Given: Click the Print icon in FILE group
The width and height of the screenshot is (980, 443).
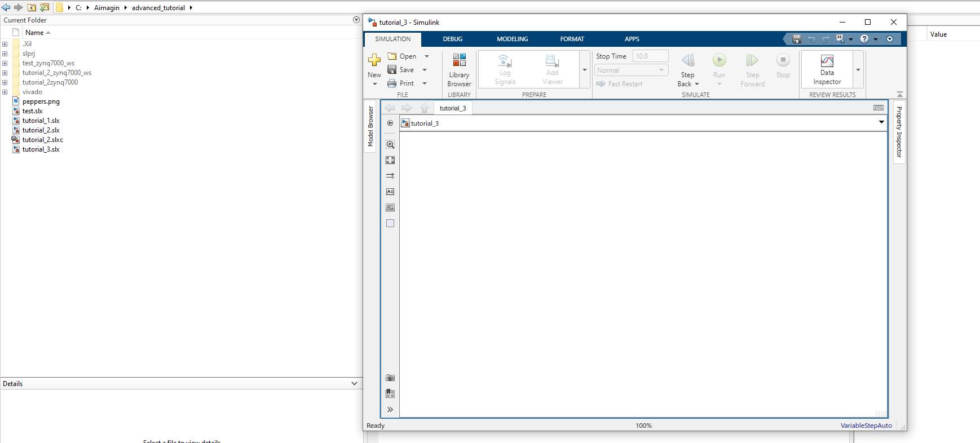Looking at the screenshot, I should (x=392, y=83).
